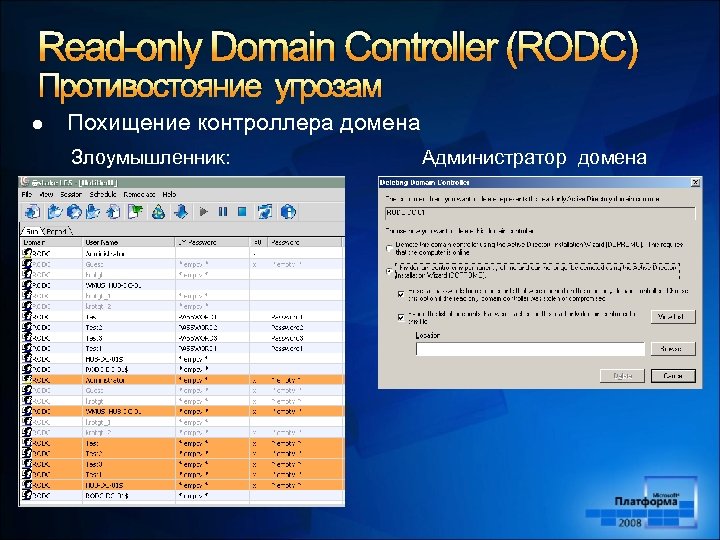Click the open folder toolbar icon
This screenshot has width=720, height=540.
(55, 212)
